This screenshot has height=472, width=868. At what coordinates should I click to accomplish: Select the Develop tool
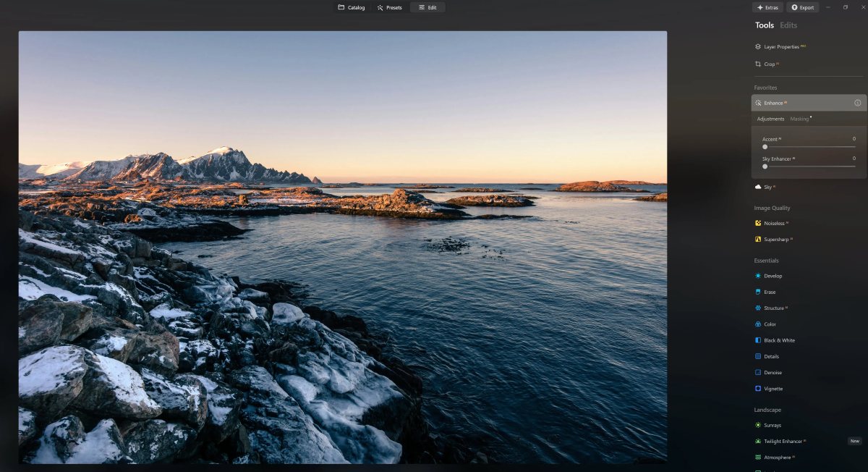coord(771,275)
